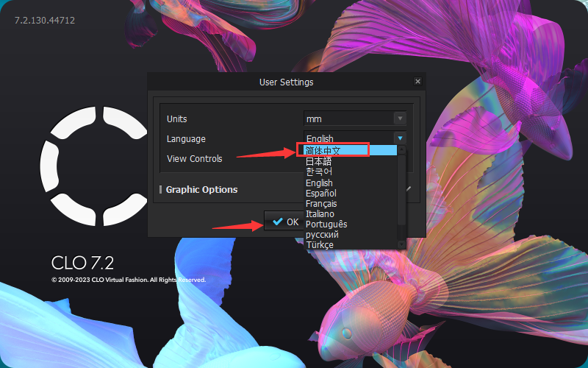This screenshot has height=368, width=588.
Task: Select 日本語 from the language list
Action: click(x=351, y=161)
